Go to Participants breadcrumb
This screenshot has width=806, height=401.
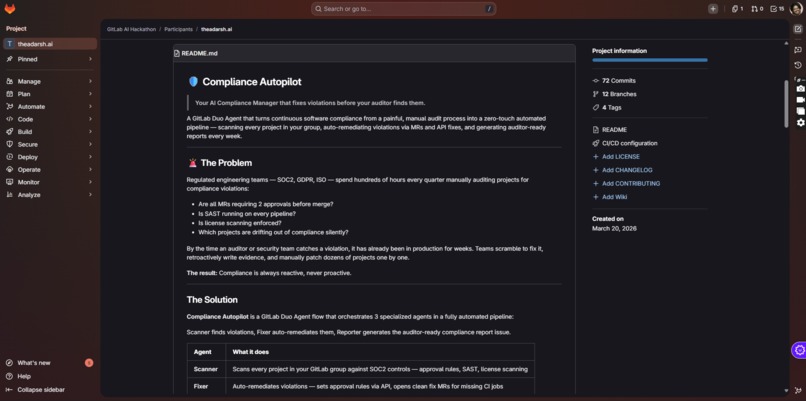[x=178, y=29]
